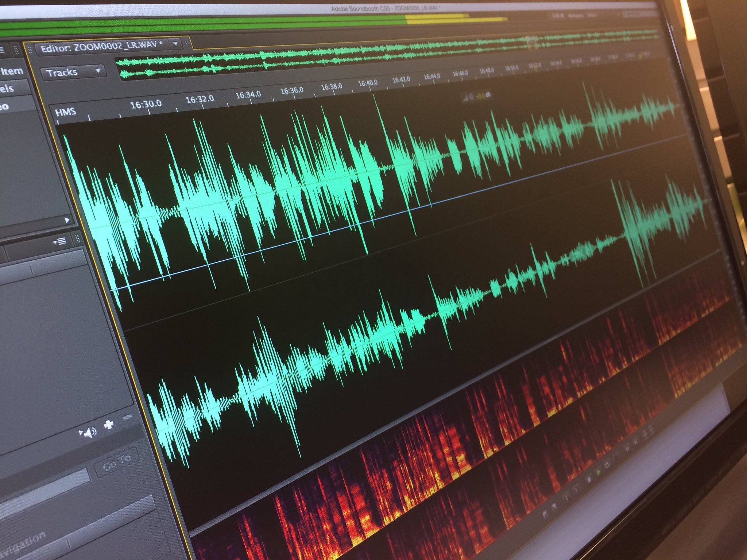Screen dimensions: 747x560
Task: Toggle the Loop playback button
Action: tap(608, 466)
